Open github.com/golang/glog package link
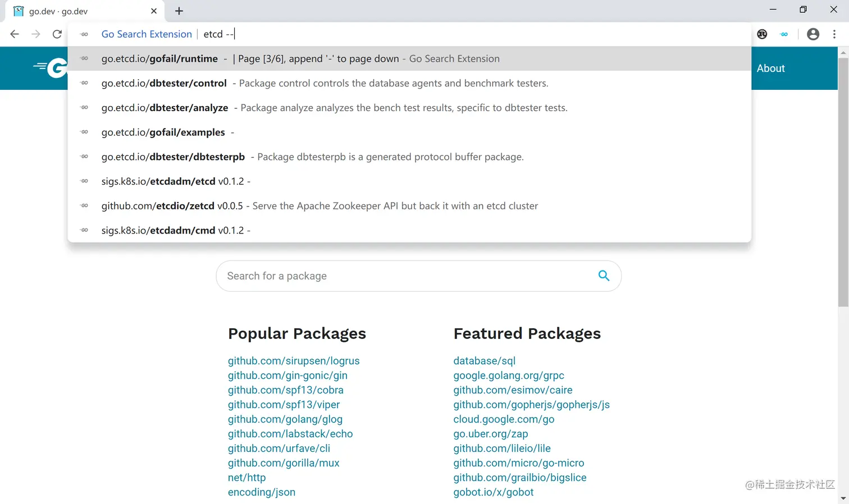Image resolution: width=849 pixels, height=504 pixels. 285,419
